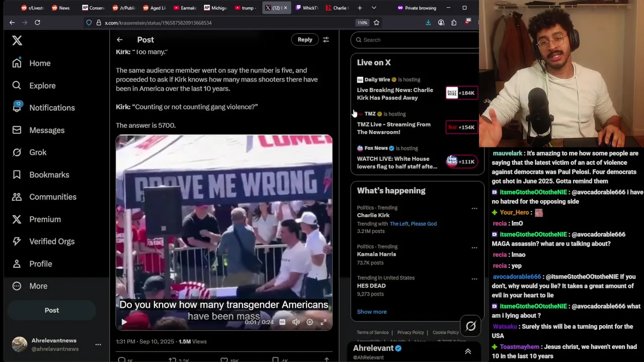644x362 pixels.
Task: Open options for HES DEAD trend
Action: pos(474,279)
